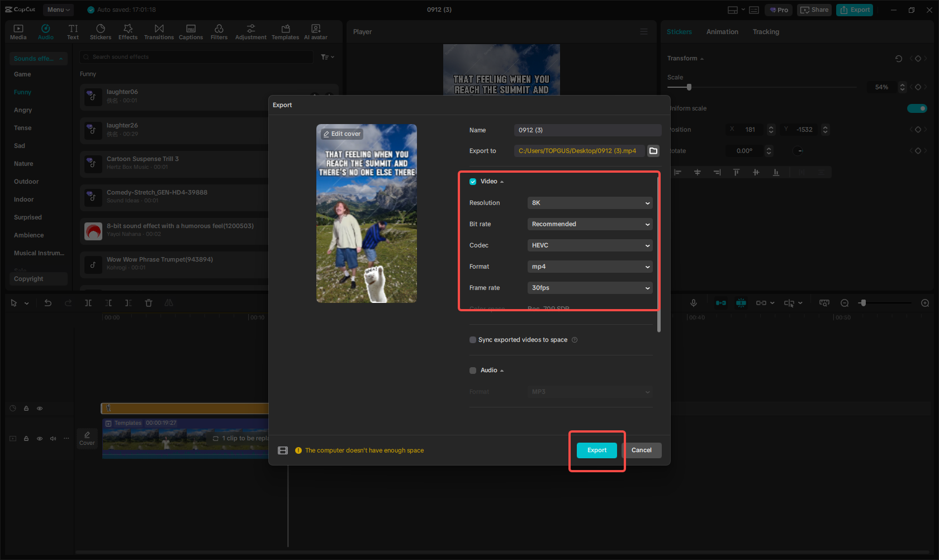Click the mirror icon in the timeline toolbar
Viewport: 939px width, 560px height.
coord(168,302)
